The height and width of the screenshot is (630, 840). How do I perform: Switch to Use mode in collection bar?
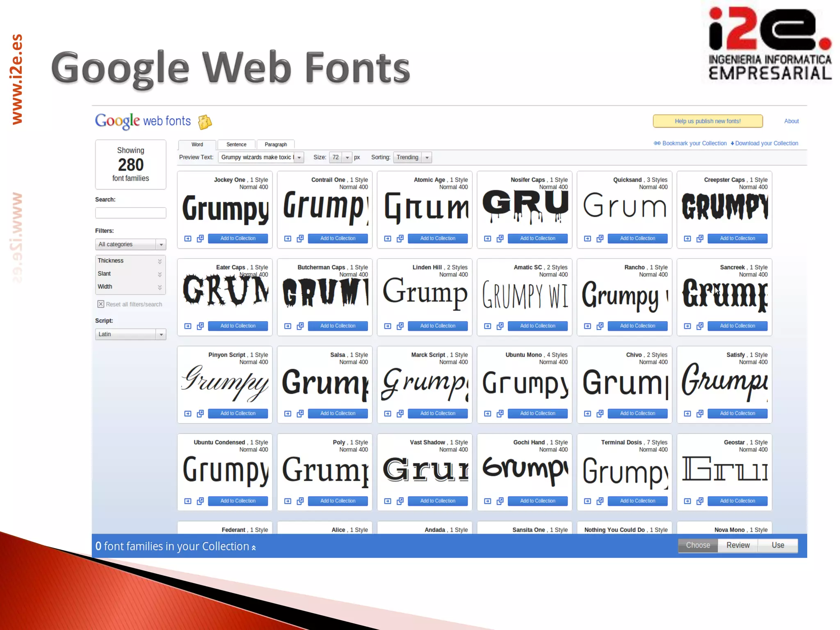click(777, 545)
